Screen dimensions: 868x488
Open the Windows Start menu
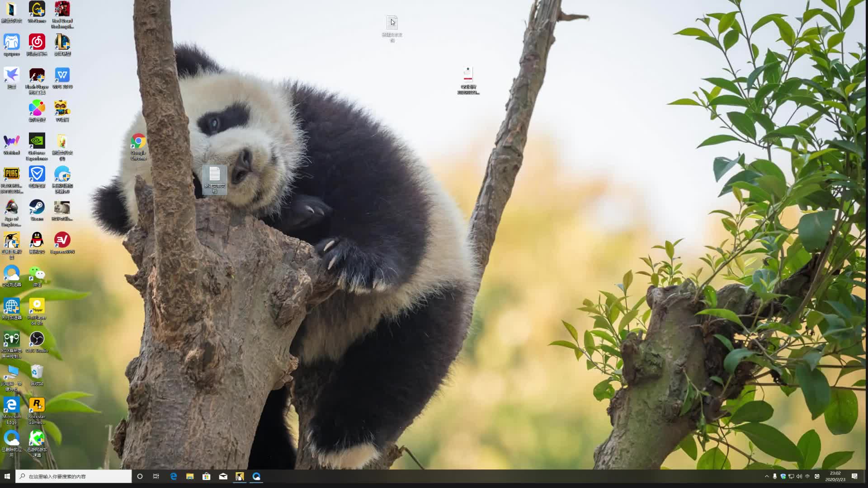click(7, 476)
